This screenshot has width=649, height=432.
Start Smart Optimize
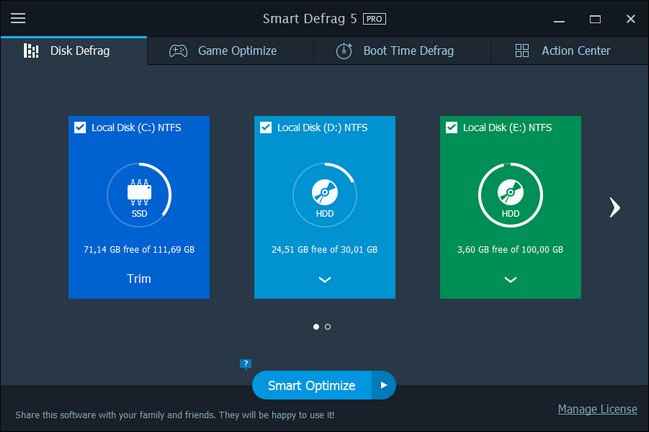coord(311,385)
